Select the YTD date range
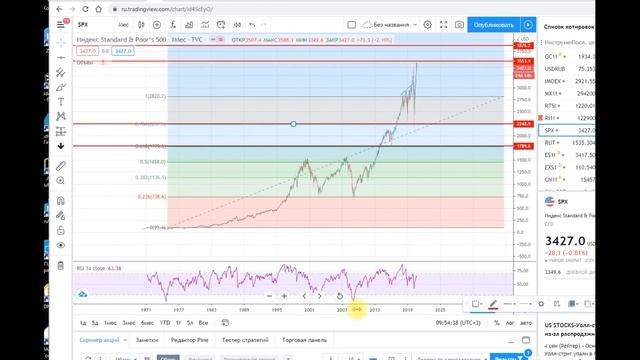The image size is (640, 360). [x=165, y=323]
